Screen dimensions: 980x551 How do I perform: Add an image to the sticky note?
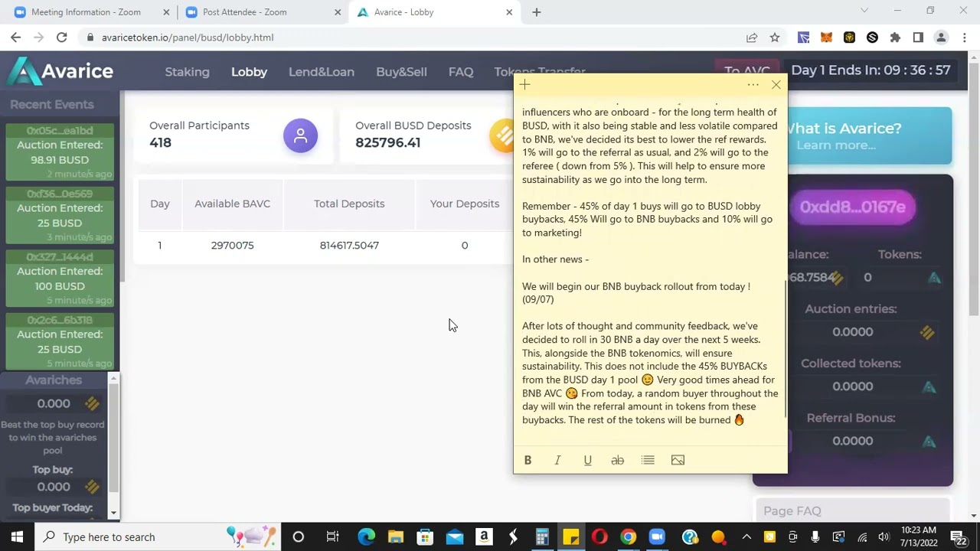(x=678, y=460)
